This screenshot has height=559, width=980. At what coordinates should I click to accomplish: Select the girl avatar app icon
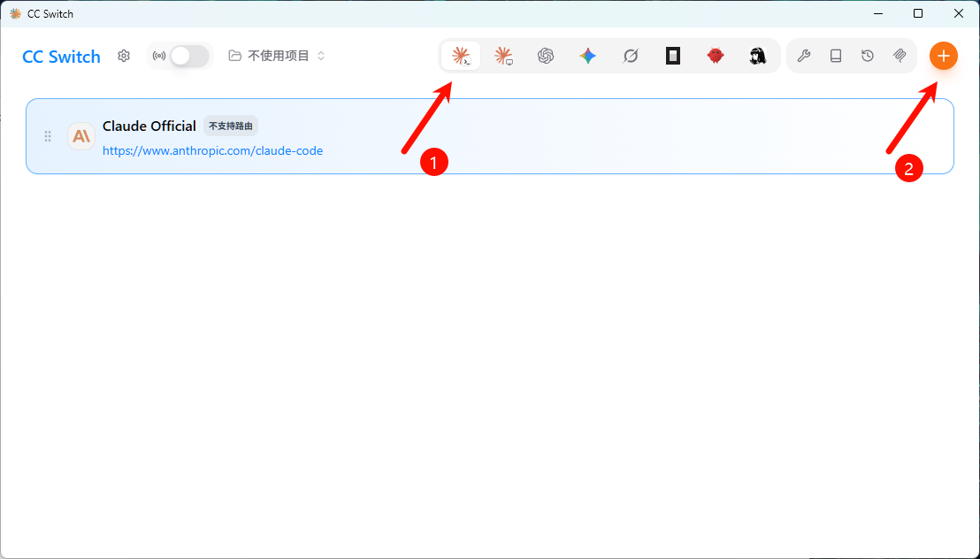758,57
